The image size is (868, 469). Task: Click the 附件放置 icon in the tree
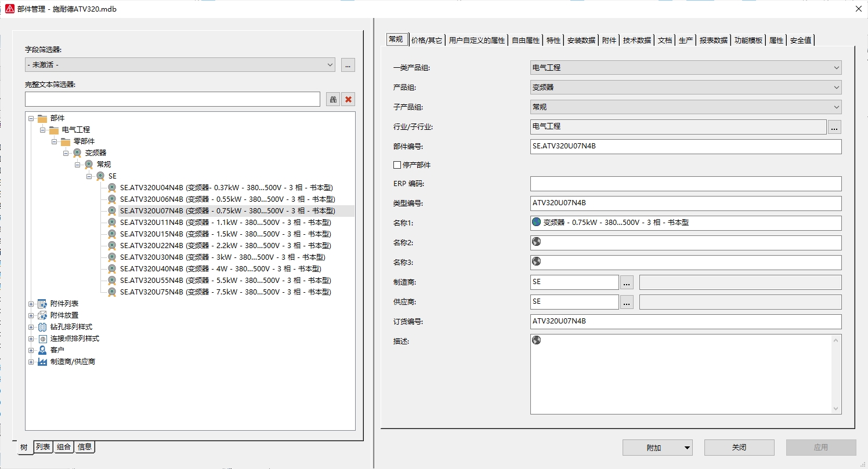pos(42,315)
